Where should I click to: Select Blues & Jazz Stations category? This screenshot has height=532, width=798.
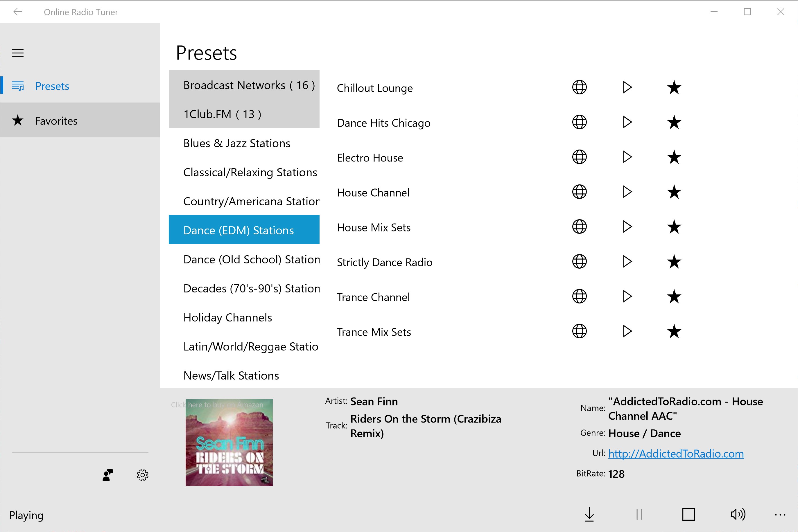click(236, 143)
